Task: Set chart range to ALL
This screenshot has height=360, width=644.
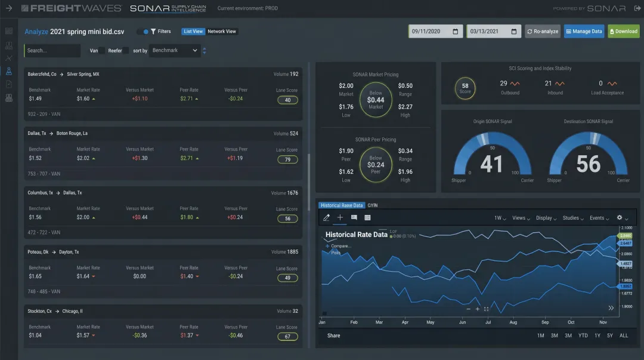Action: click(624, 336)
